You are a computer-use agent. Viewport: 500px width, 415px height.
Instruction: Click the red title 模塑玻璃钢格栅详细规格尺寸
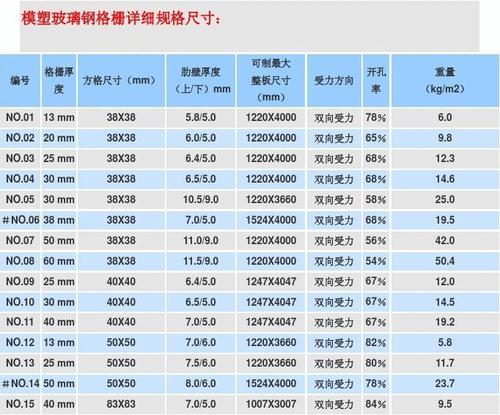click(121, 18)
